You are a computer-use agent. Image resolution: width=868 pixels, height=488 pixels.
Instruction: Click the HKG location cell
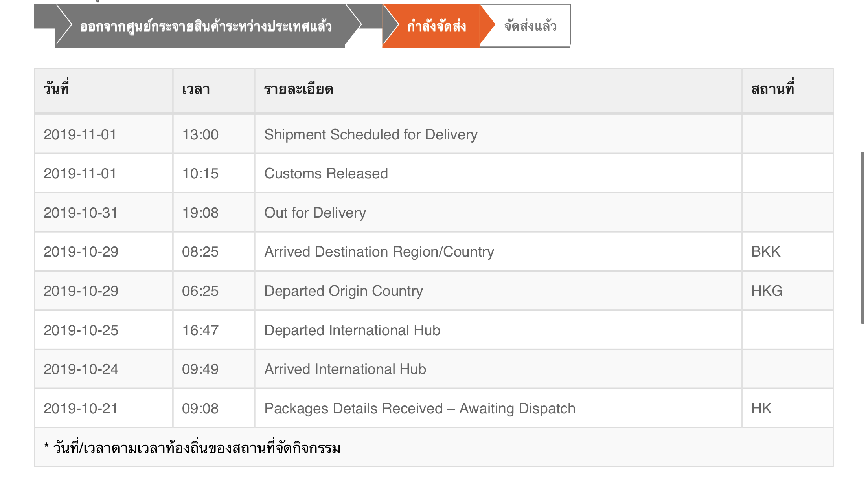coord(767,291)
